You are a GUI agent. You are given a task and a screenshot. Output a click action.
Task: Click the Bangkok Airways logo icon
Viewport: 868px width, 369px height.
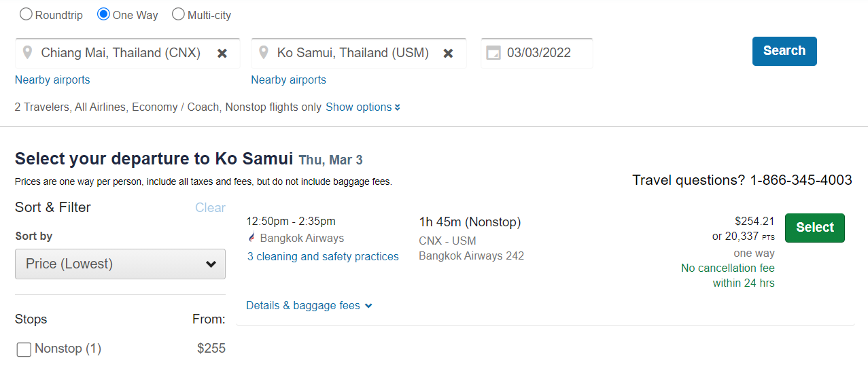click(x=252, y=238)
